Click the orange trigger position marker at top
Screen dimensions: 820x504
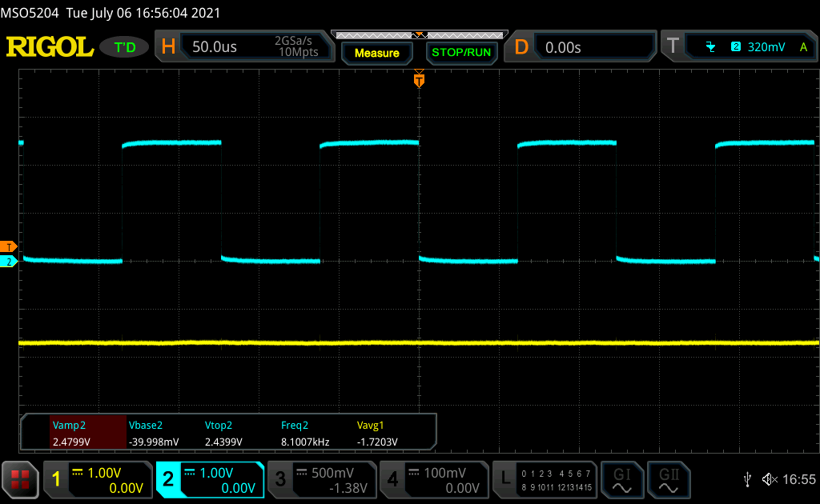419,79
